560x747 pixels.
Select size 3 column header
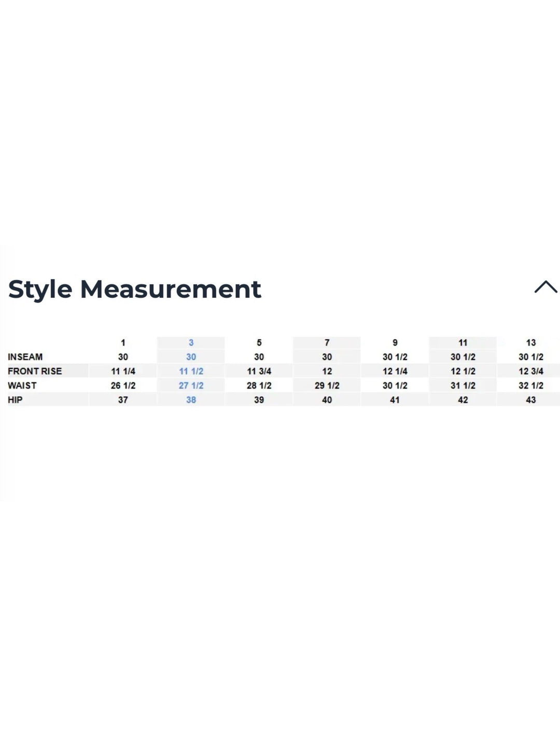pyautogui.click(x=191, y=342)
